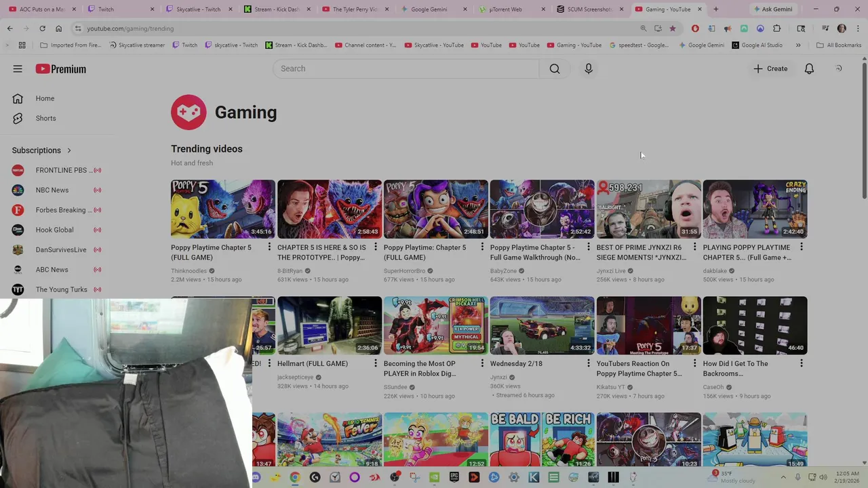Click the Gaming channel avatar icon
Image resolution: width=868 pixels, height=488 pixels.
pyautogui.click(x=189, y=112)
